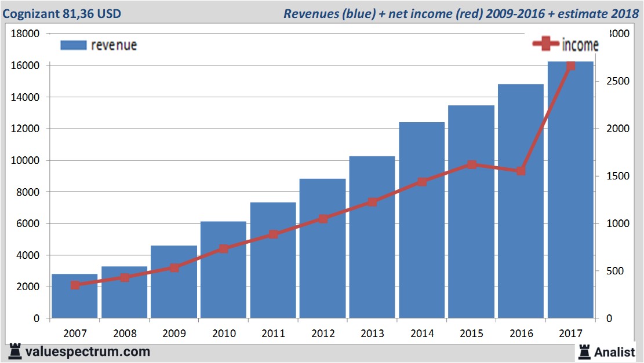Select the 2017 income data point

point(570,66)
